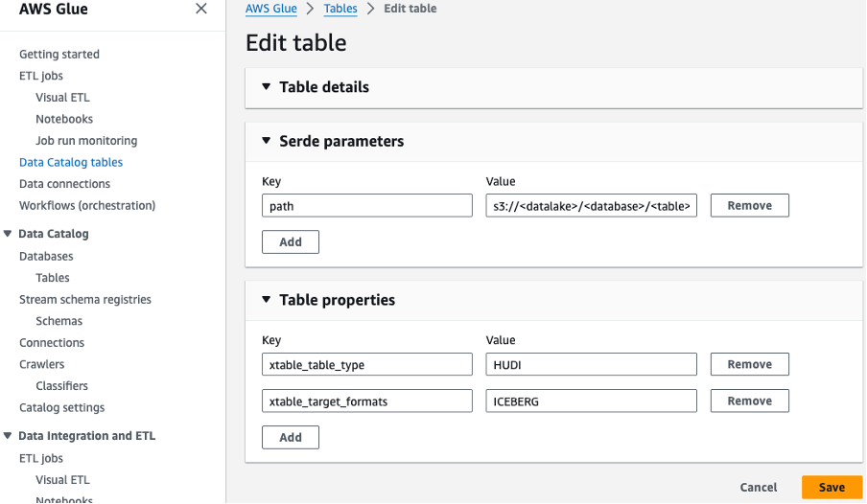Go to Tables breadcrumb link
867x504 pixels.
[340, 9]
